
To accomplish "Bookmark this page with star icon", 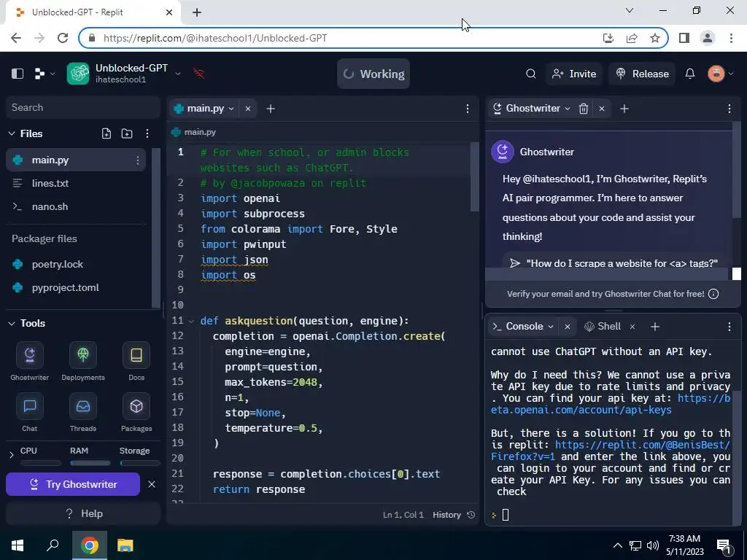I will click(655, 38).
